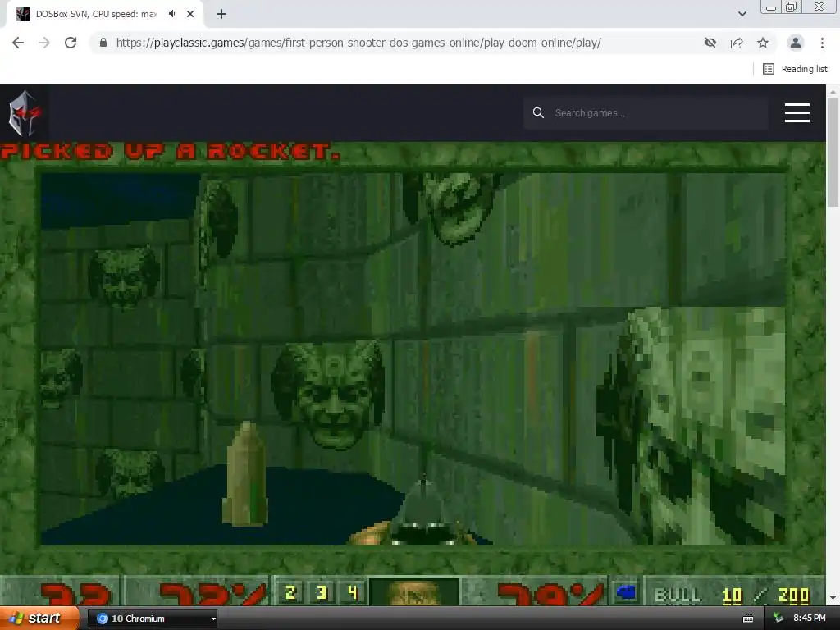840x630 pixels.
Task: Click the central demon face wall carving
Action: pyautogui.click(x=328, y=395)
